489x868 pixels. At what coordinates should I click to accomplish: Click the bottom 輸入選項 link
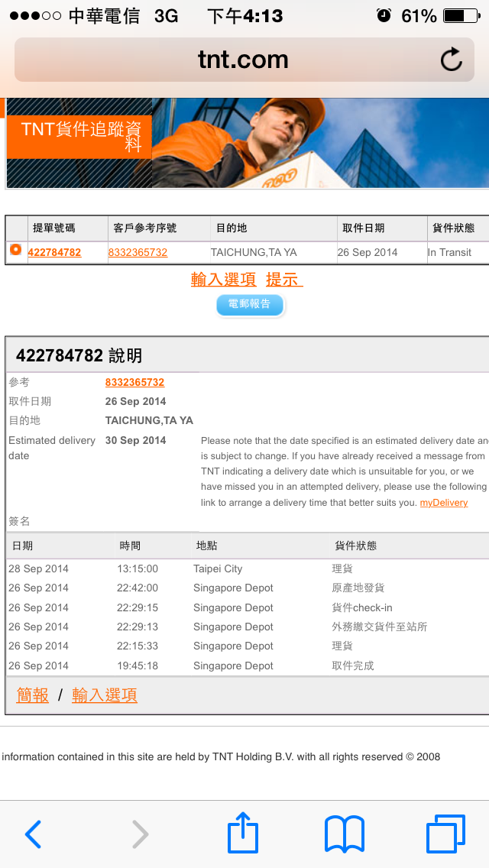click(105, 695)
